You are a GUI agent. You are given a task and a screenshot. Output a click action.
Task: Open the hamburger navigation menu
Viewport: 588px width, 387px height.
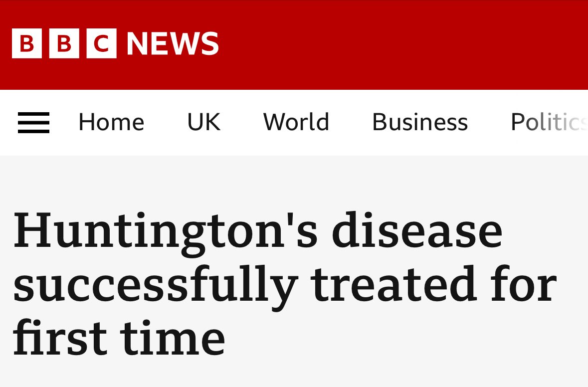point(33,123)
